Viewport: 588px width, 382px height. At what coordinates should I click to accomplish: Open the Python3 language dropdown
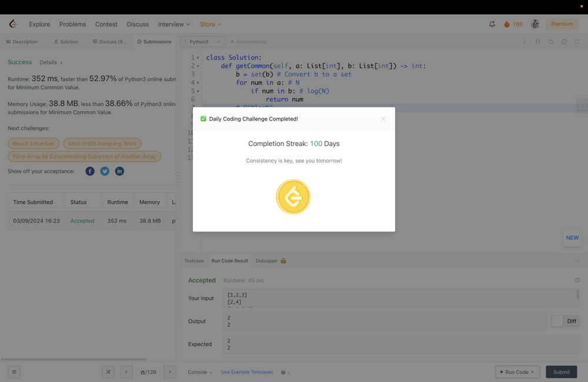coord(202,42)
